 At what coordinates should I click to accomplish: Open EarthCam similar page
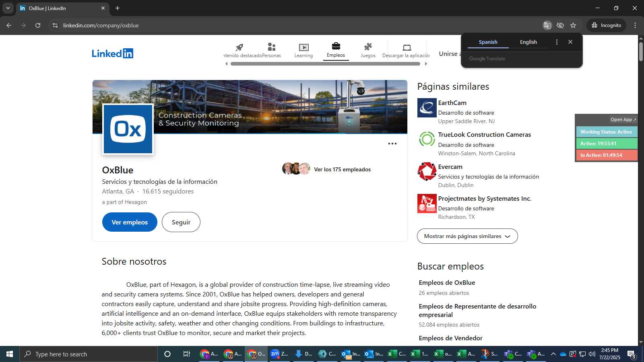(x=452, y=103)
